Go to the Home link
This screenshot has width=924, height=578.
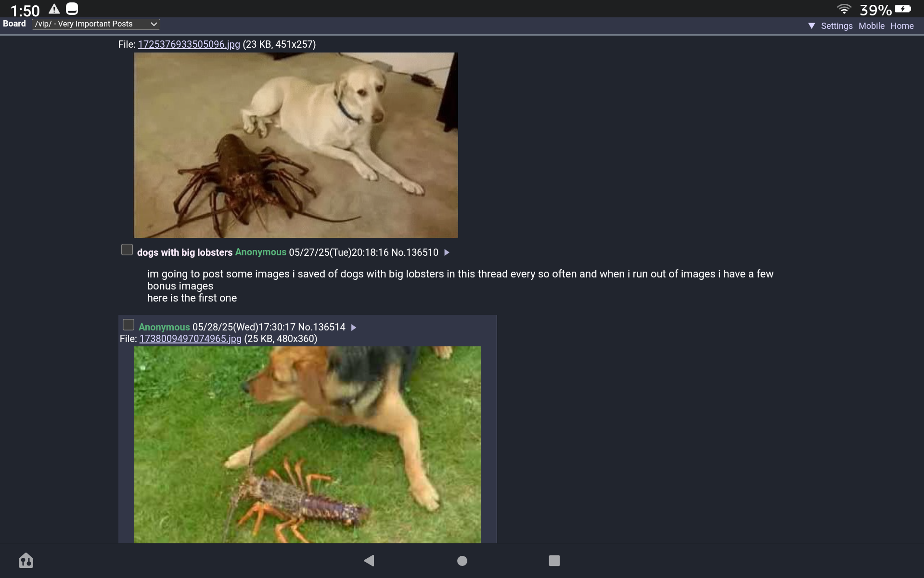pos(902,26)
